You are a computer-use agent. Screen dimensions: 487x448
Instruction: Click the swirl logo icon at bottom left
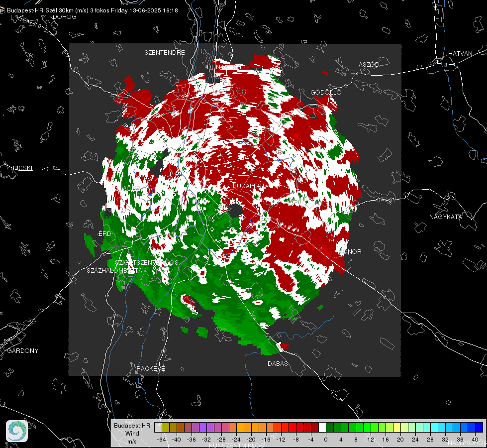point(17,431)
